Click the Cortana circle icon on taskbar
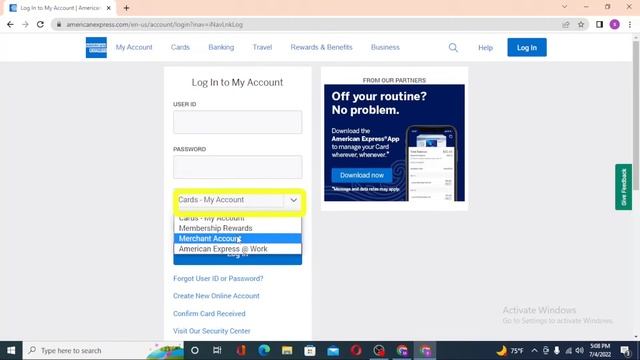The width and height of the screenshot is (640, 360). pos(195,351)
